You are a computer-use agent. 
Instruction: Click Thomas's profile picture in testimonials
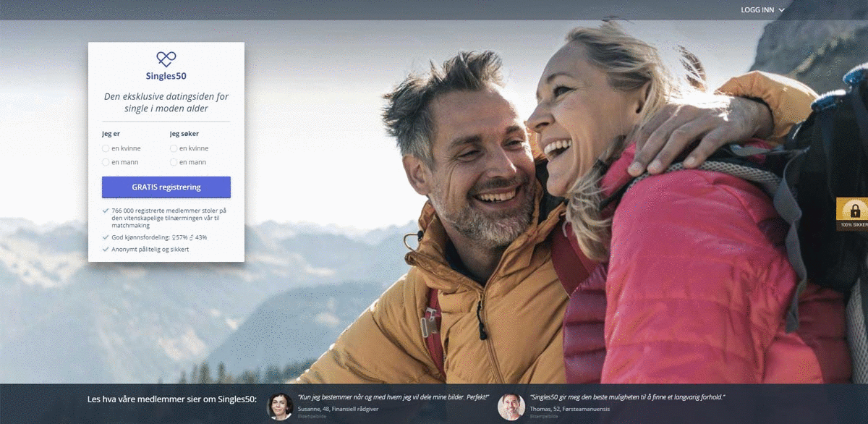[x=511, y=406]
